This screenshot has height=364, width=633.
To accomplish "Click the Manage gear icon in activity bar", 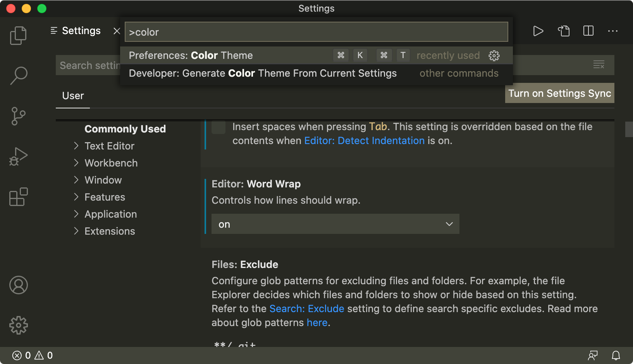I will (18, 325).
